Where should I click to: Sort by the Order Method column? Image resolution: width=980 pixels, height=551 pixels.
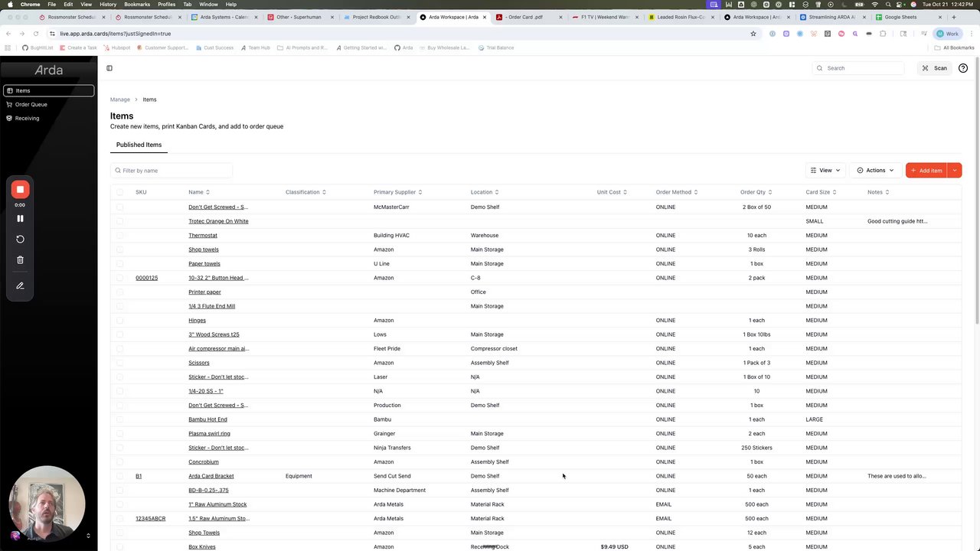pyautogui.click(x=677, y=192)
